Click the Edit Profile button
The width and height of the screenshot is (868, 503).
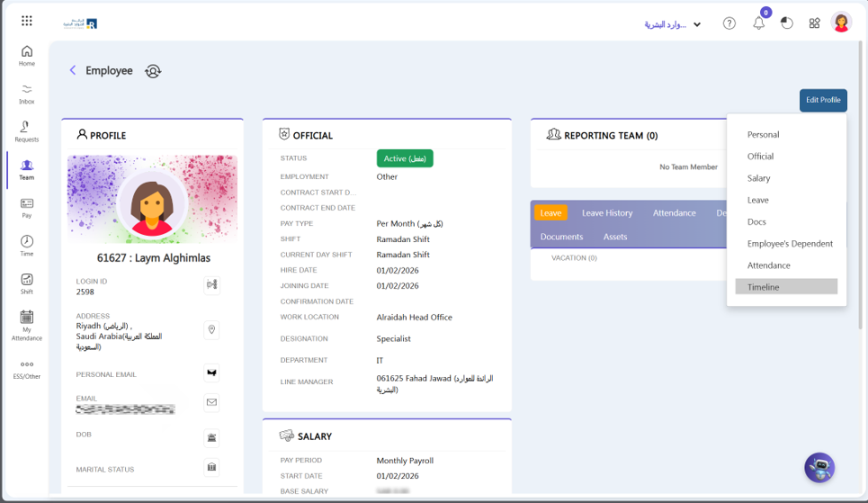pyautogui.click(x=823, y=100)
